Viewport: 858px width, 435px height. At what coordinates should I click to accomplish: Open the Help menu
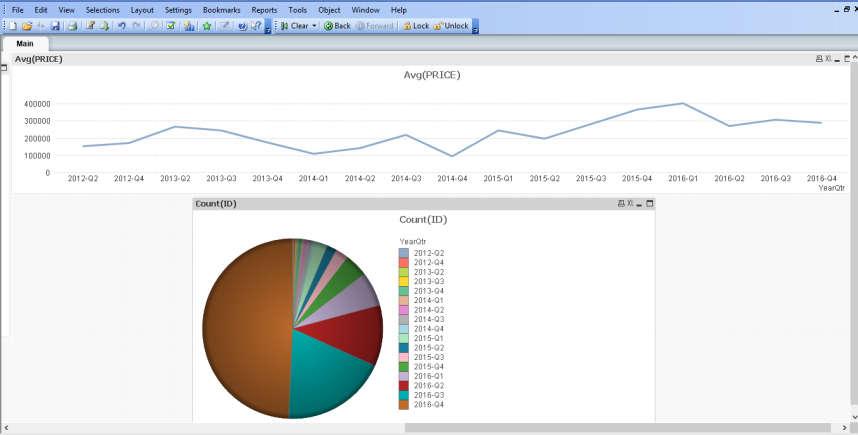point(399,10)
